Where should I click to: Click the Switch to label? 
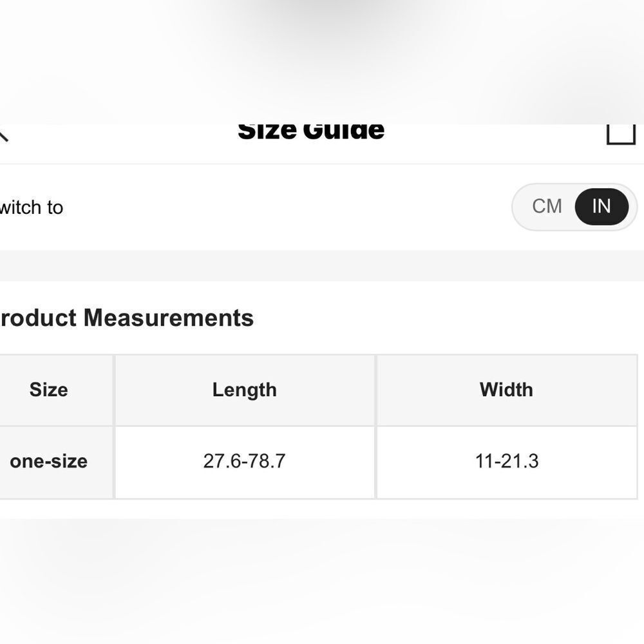[31, 207]
